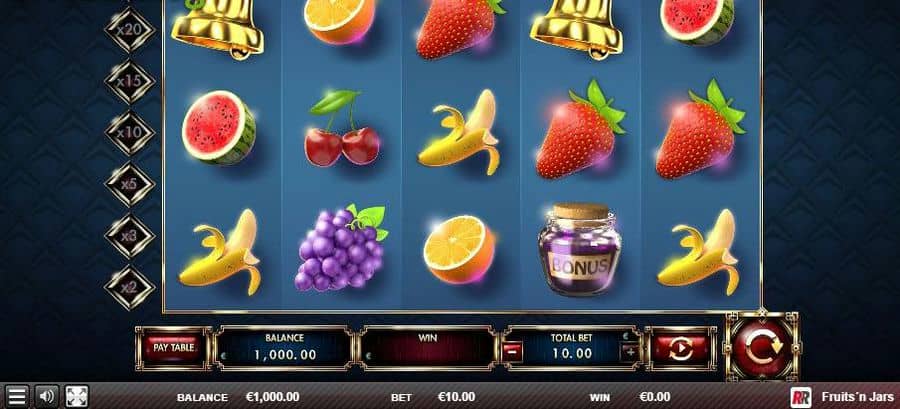The image size is (900, 409).
Task: Click the large red spin button
Action: 761,346
